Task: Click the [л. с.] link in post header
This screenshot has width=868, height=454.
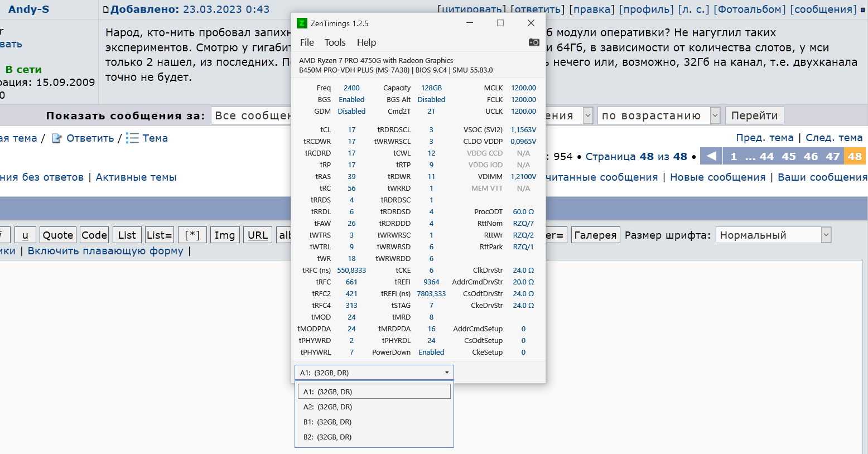Action: pos(694,9)
